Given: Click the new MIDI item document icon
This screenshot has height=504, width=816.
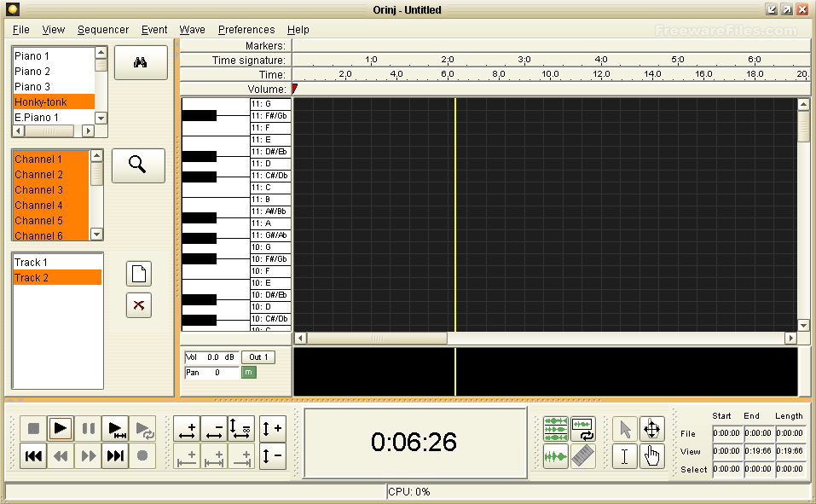Looking at the screenshot, I should tap(138, 273).
